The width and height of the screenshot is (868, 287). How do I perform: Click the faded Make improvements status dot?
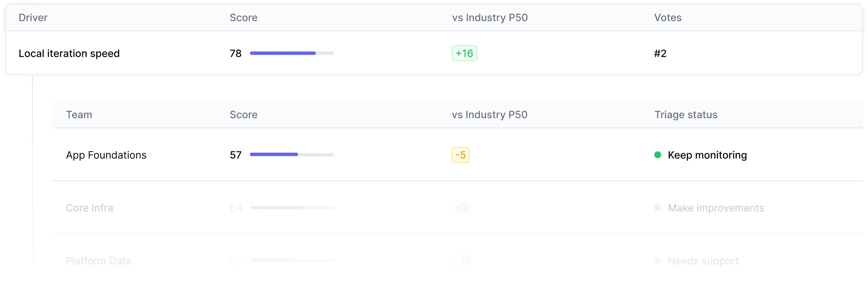pyautogui.click(x=657, y=207)
